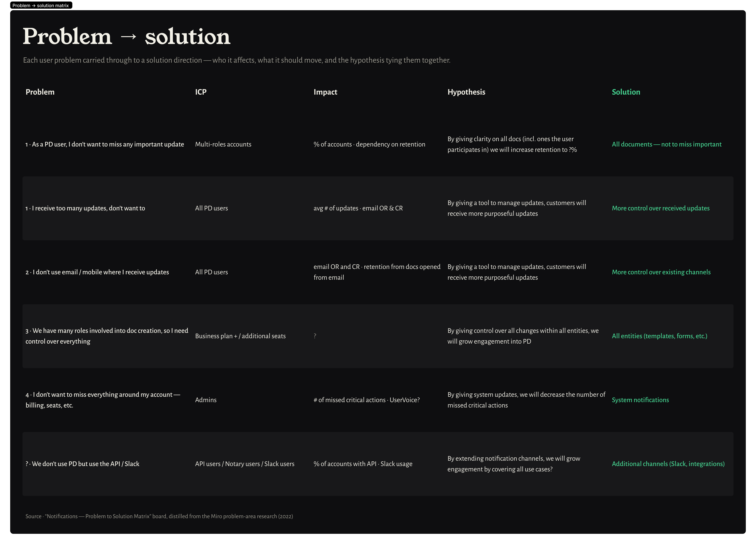This screenshot has width=756, height=544.
Task: Click hypothesis 'By extending notification channels'
Action: coord(514,464)
